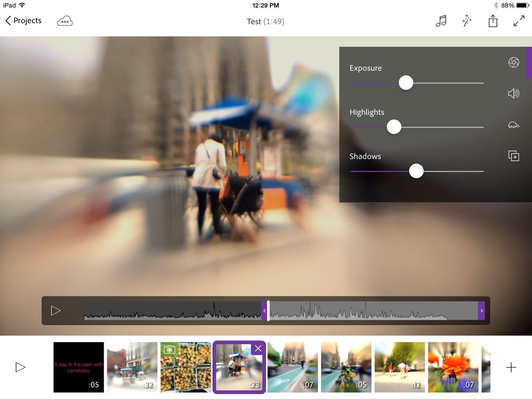Click the Shadows slider handle
Screen dimensions: 532x399
click(x=416, y=171)
